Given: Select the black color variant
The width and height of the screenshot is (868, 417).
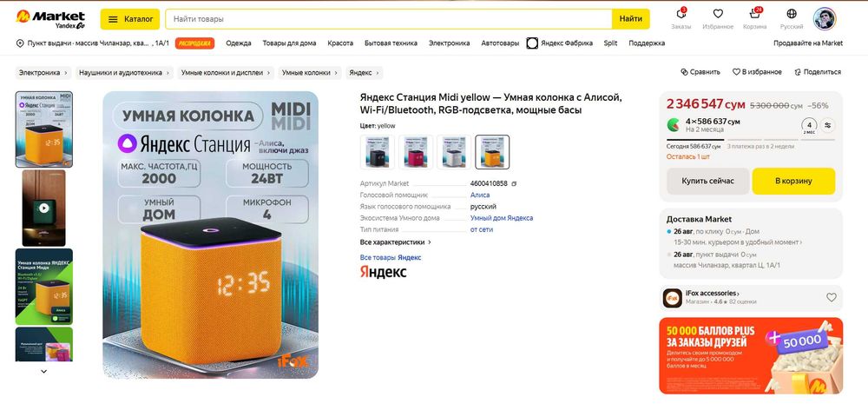Looking at the screenshot, I should [x=377, y=152].
